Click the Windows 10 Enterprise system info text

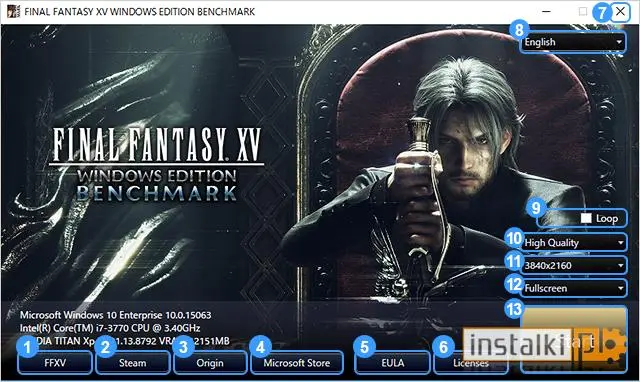(116, 315)
